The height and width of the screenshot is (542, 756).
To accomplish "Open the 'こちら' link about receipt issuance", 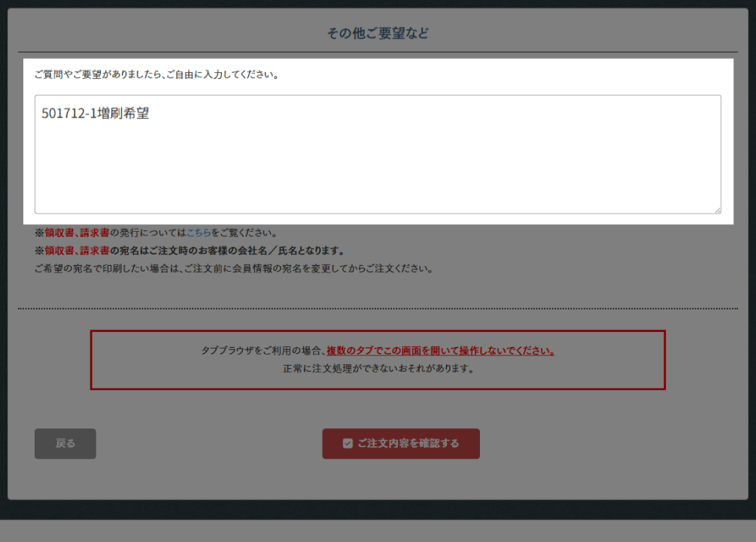I will coord(199,233).
